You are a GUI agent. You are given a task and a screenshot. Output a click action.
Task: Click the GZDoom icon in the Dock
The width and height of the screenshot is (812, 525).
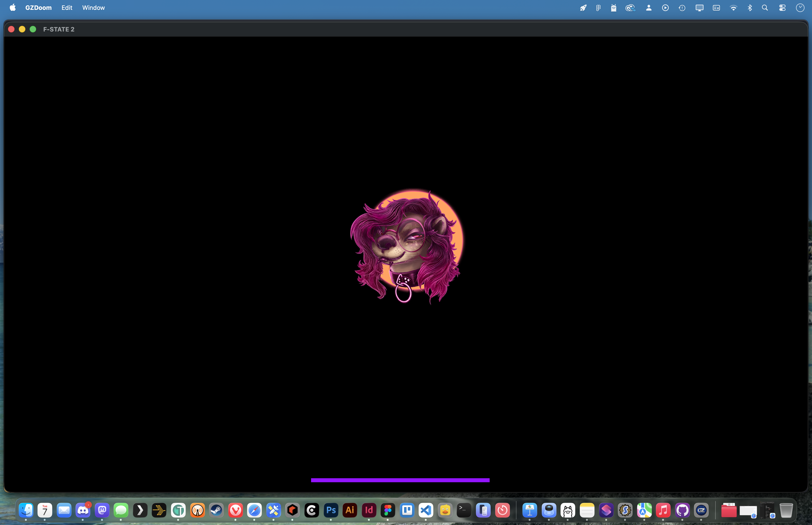701,510
